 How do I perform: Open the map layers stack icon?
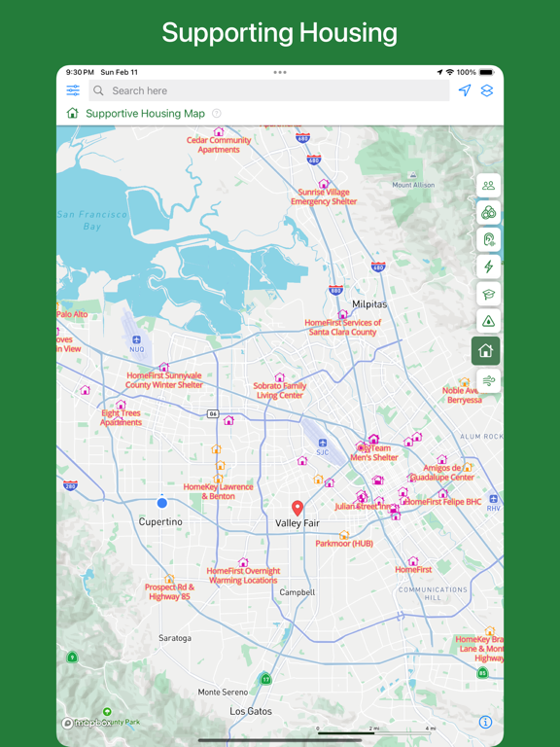click(487, 90)
